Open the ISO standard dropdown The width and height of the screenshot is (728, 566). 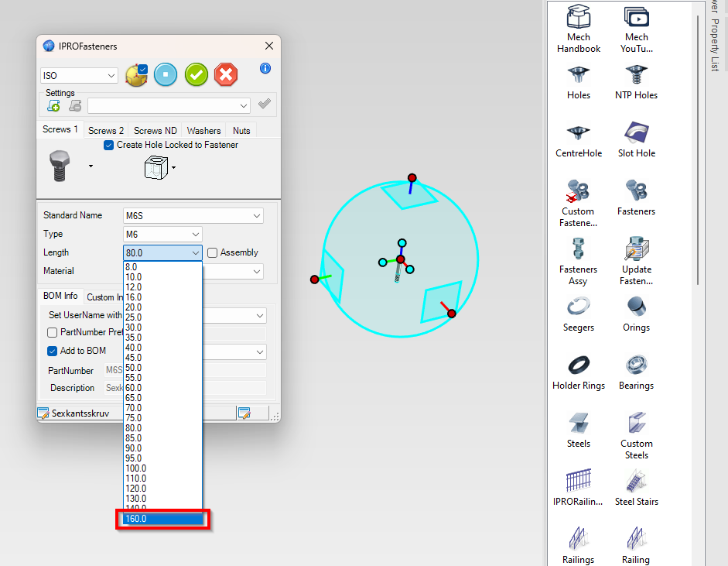click(79, 75)
